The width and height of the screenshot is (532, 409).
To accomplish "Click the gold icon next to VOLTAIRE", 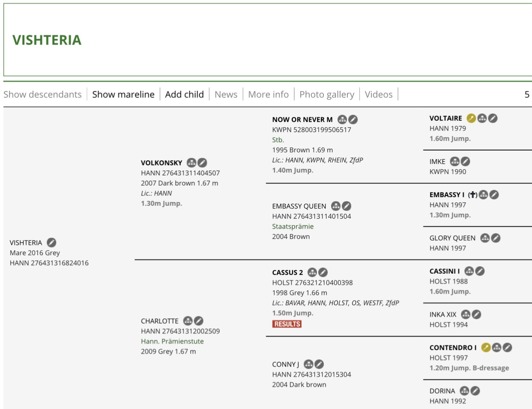I will click(471, 118).
